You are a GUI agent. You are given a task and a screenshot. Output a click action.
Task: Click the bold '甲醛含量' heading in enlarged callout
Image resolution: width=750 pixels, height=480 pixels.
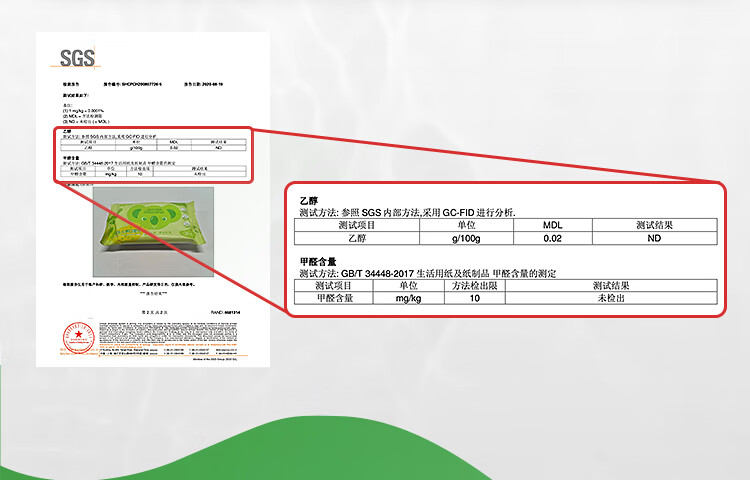[318, 262]
